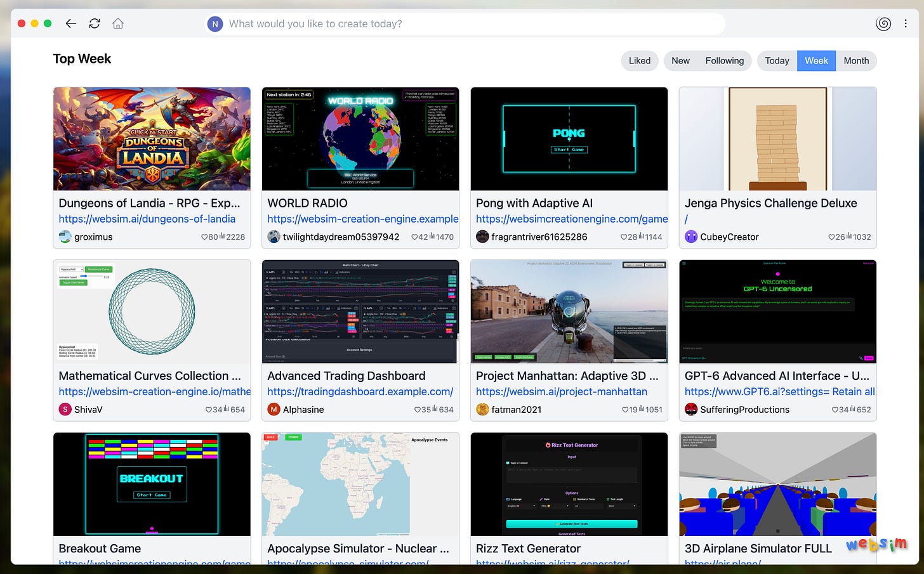Like the Advanced Trading Dashboard card
The image size is (924, 574).
418,410
